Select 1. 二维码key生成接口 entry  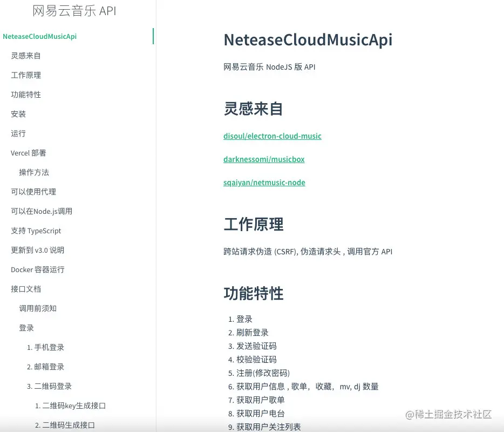point(70,406)
